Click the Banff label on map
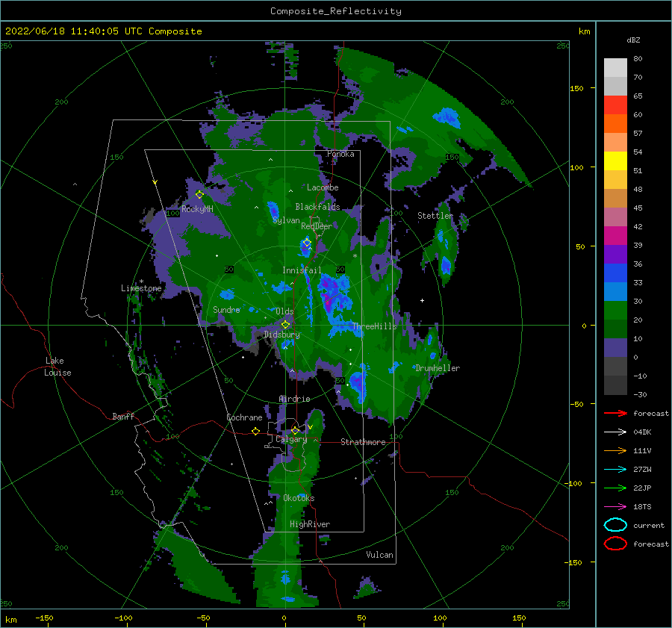Screen dimensions: 672x628 (123, 416)
